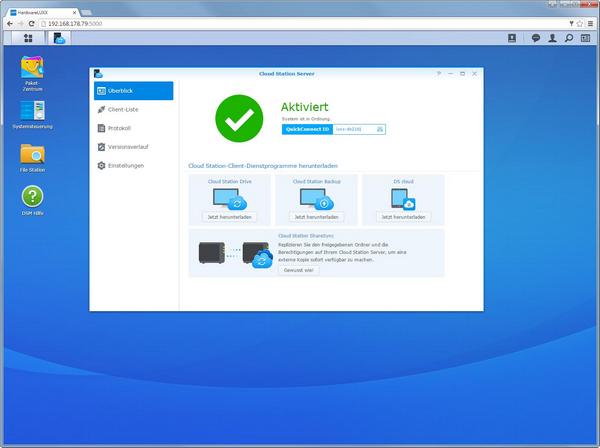This screenshot has height=448, width=600.
Task: Click the browser back arrow
Action: 10,24
